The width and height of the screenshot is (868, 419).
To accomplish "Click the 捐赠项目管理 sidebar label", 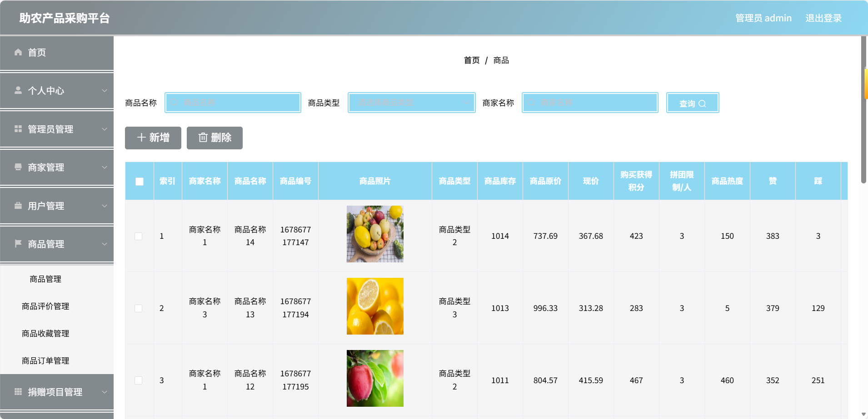I will [55, 392].
